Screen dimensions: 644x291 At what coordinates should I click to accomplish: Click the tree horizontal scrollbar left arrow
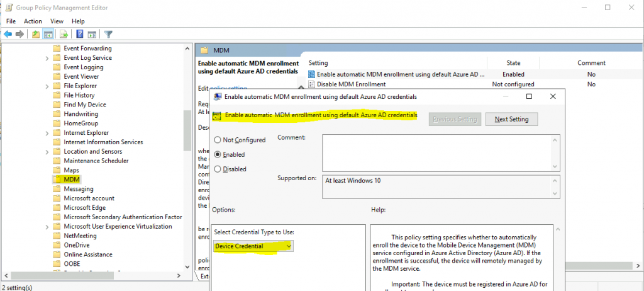pos(6,275)
